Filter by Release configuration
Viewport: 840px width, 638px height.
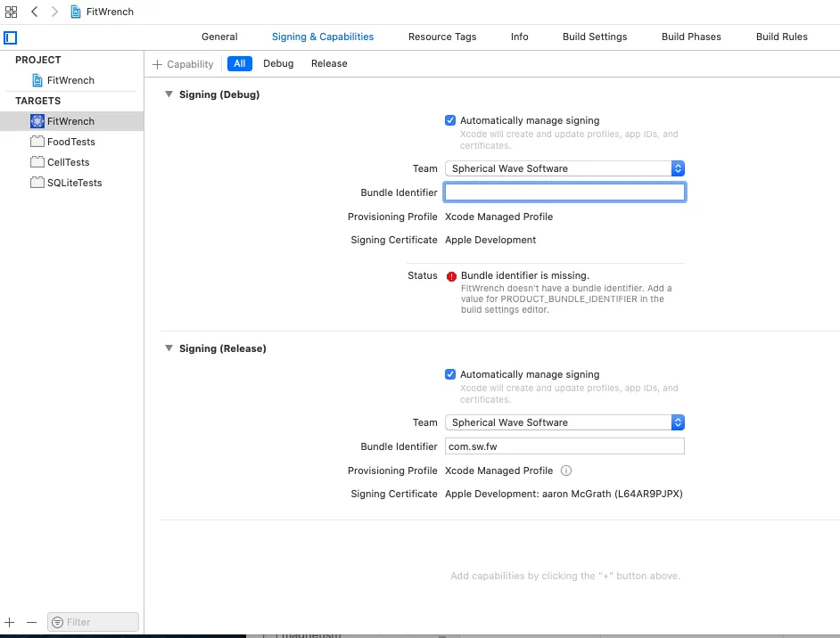tap(329, 63)
